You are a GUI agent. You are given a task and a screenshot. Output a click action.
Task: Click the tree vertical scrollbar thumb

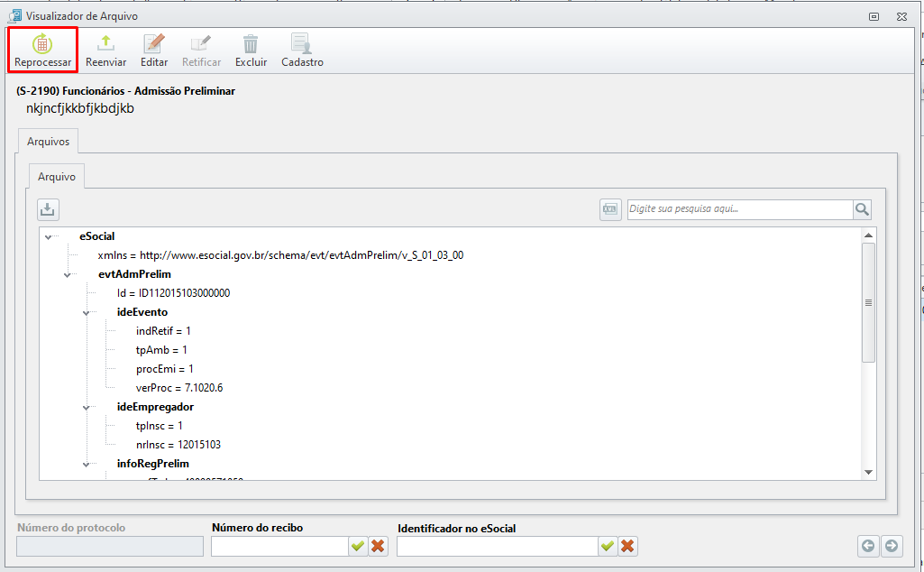(x=868, y=302)
